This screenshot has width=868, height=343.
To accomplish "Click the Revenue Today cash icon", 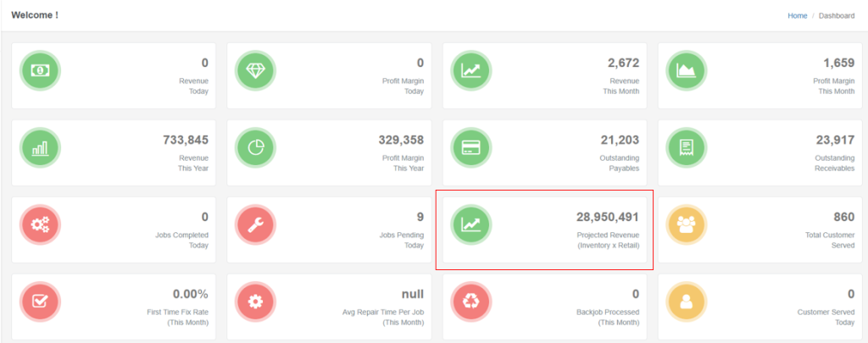I will [x=40, y=70].
